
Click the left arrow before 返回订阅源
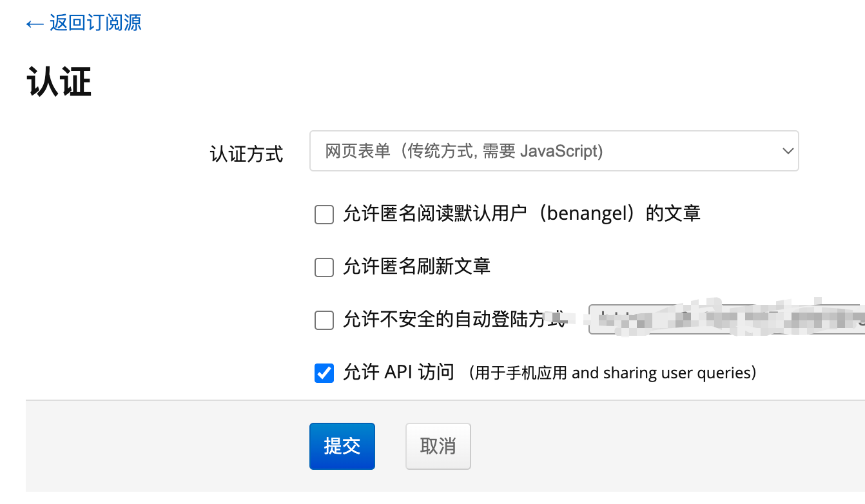point(35,24)
